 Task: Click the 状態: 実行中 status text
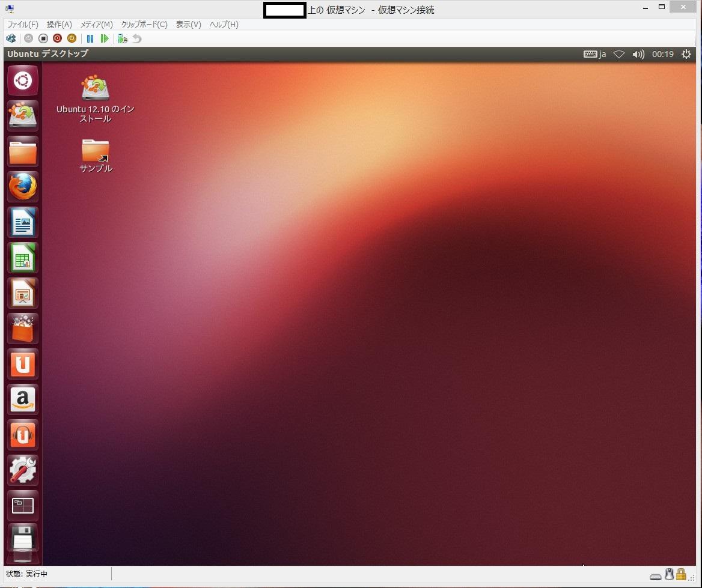(27, 574)
